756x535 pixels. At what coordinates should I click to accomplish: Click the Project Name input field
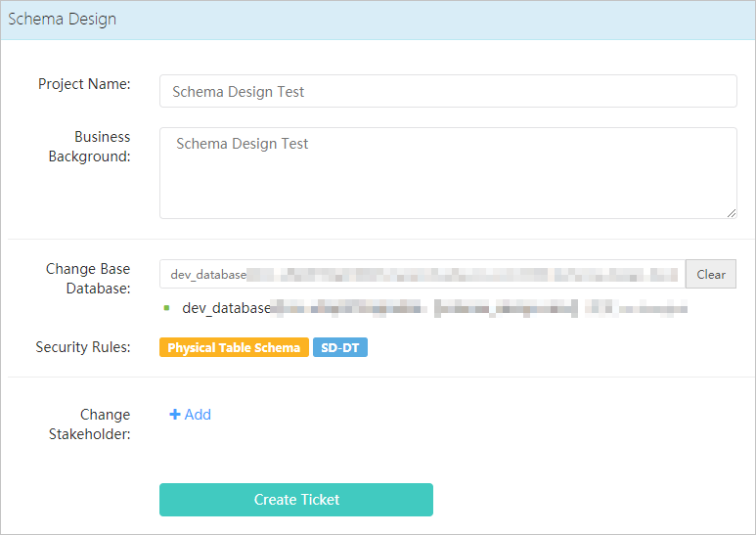448,91
